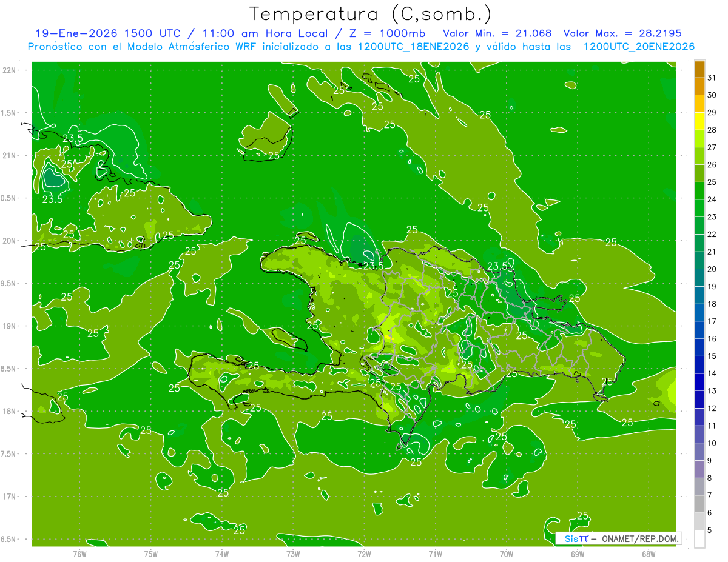This screenshot has width=728, height=562.
Task: Select the "21N" latitude axis label
Action: pos(8,156)
